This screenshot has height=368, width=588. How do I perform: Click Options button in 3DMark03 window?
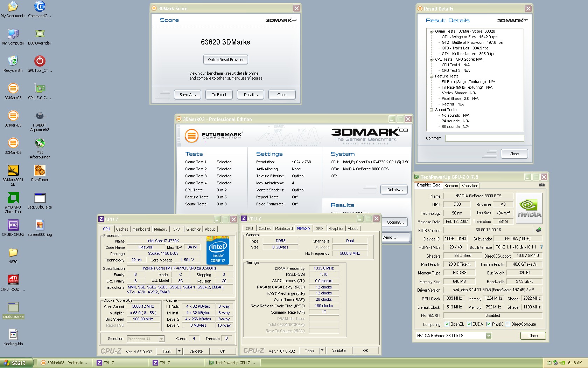(x=395, y=222)
